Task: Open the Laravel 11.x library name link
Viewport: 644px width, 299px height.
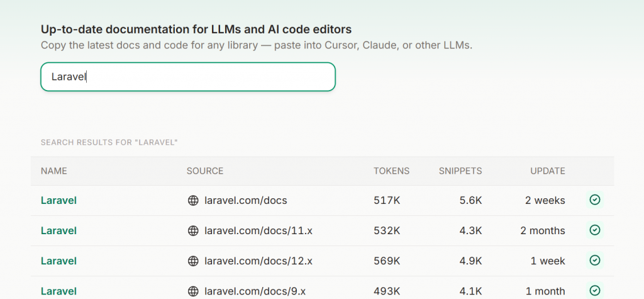Action: point(58,231)
